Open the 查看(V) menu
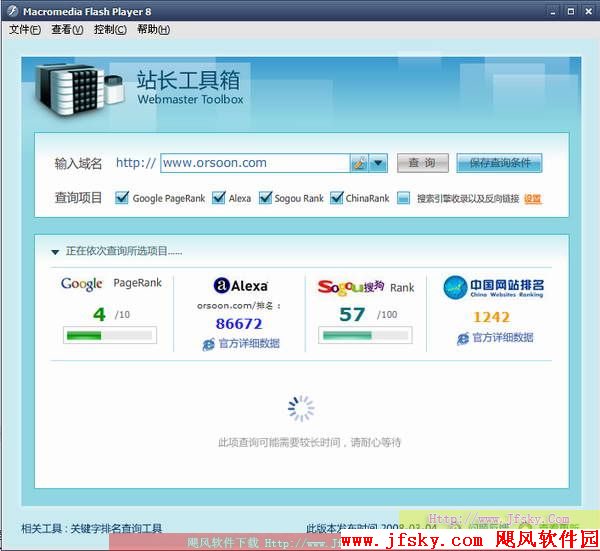 (67, 29)
